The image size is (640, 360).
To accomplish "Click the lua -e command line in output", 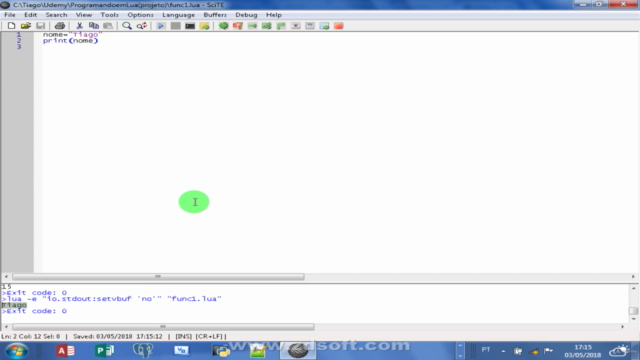I will click(111, 299).
